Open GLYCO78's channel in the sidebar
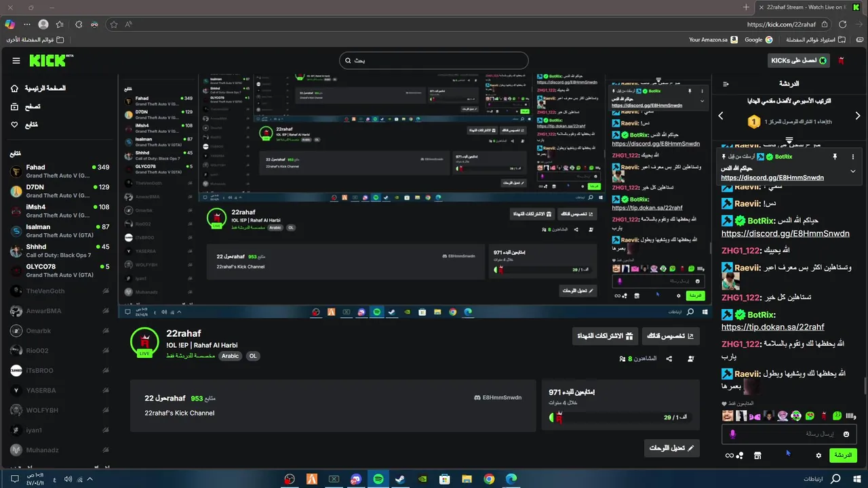The height and width of the screenshot is (488, 868). (x=60, y=271)
